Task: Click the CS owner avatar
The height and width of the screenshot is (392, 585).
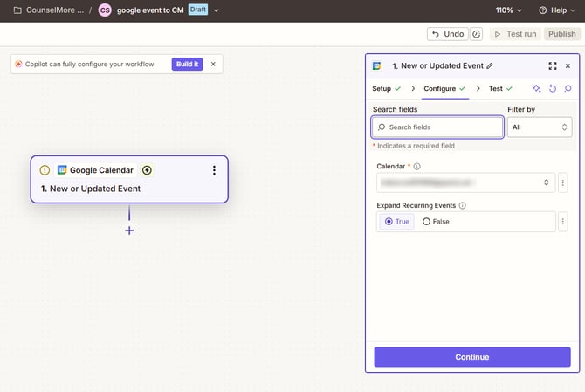Action: (105, 10)
